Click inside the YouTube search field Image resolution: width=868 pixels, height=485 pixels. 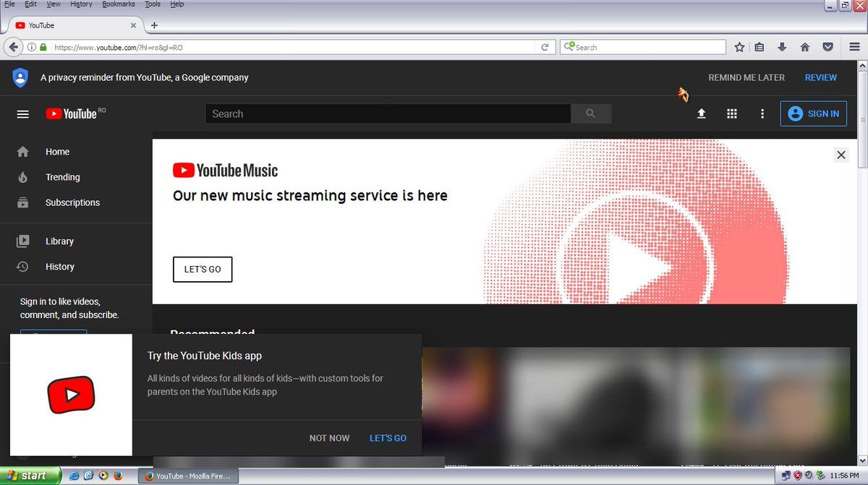(x=388, y=113)
